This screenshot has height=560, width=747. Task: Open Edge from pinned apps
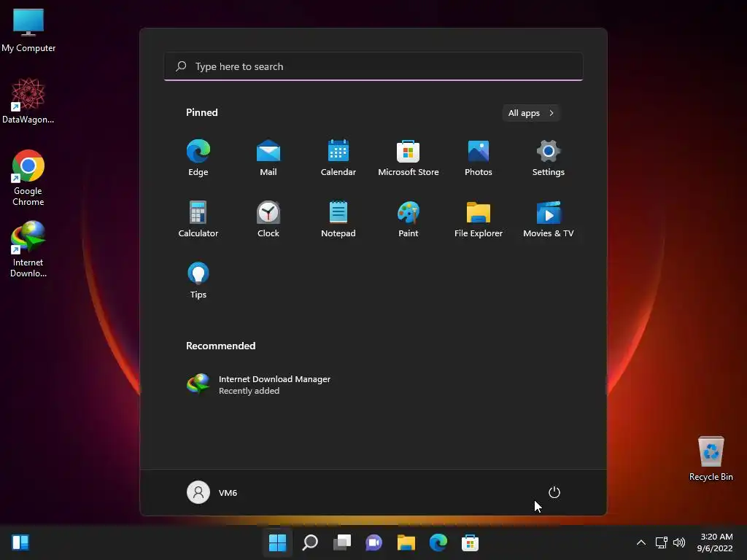(198, 157)
